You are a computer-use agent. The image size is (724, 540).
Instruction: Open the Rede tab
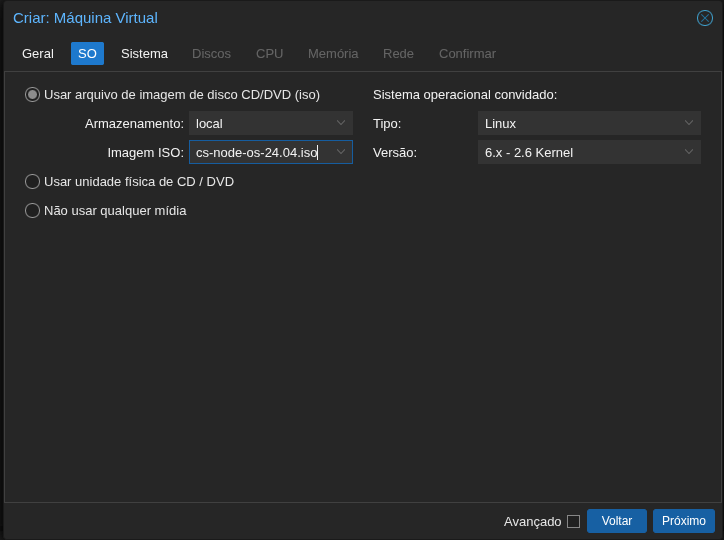tap(398, 54)
